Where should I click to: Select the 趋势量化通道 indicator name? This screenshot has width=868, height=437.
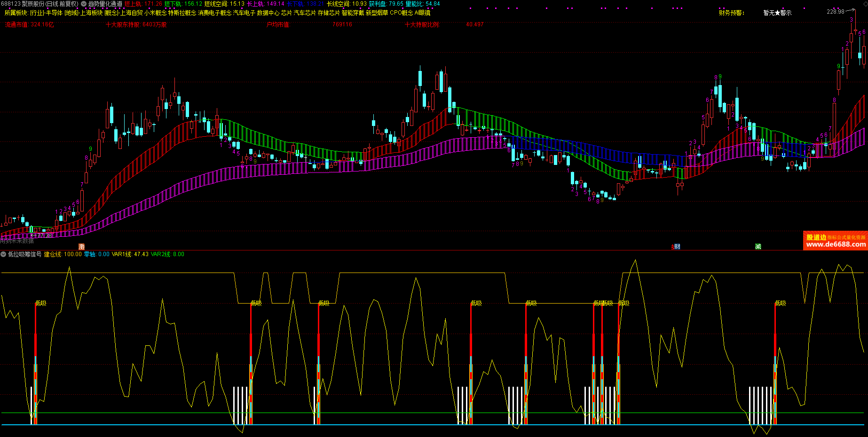pyautogui.click(x=105, y=4)
